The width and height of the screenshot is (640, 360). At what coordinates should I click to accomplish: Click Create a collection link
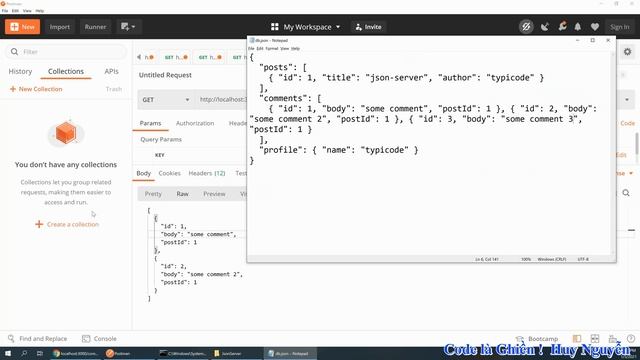(67, 224)
